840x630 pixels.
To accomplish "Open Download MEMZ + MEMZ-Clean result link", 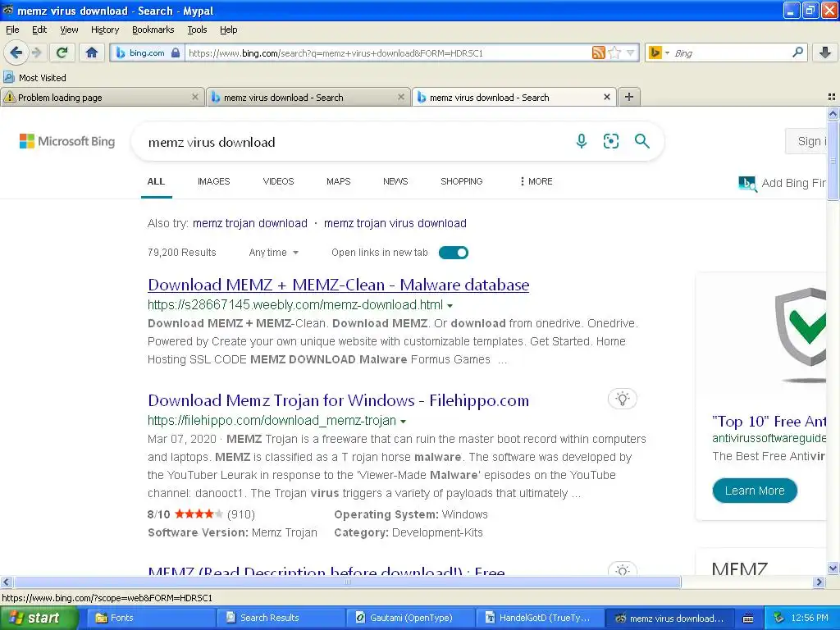I will (x=339, y=285).
